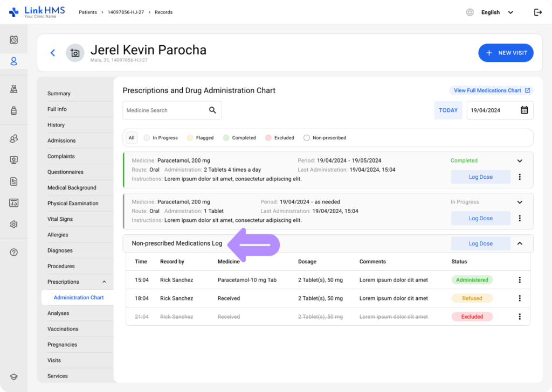Click the NEW VISIT button

point(506,53)
